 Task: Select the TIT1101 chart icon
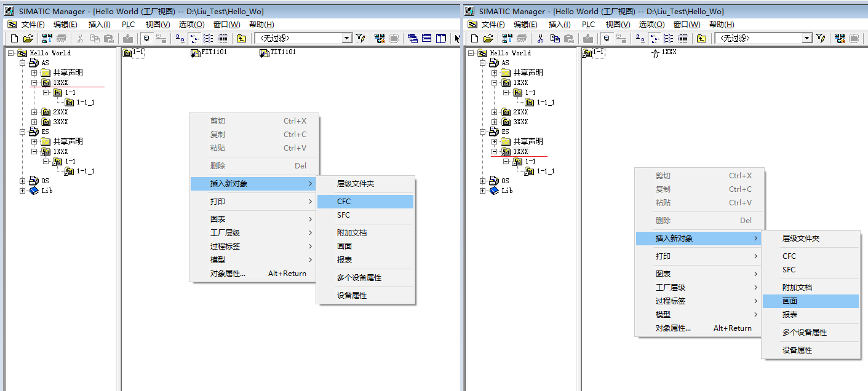265,53
